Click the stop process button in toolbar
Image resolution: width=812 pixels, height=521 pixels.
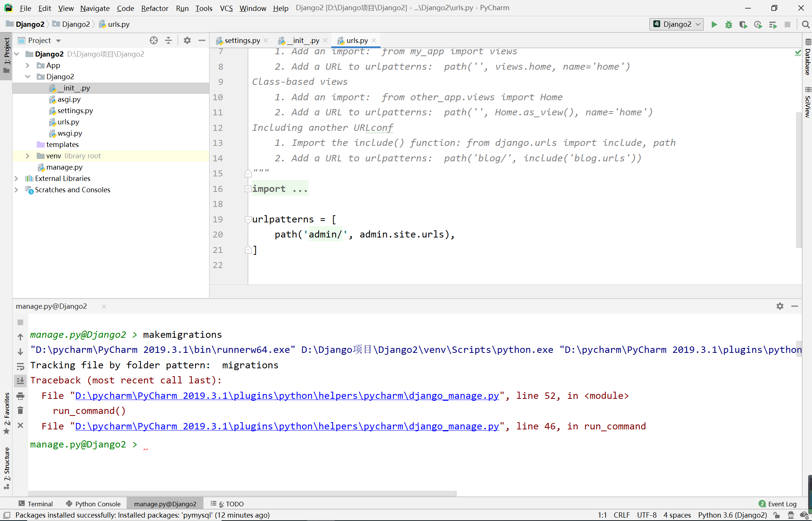coord(788,25)
